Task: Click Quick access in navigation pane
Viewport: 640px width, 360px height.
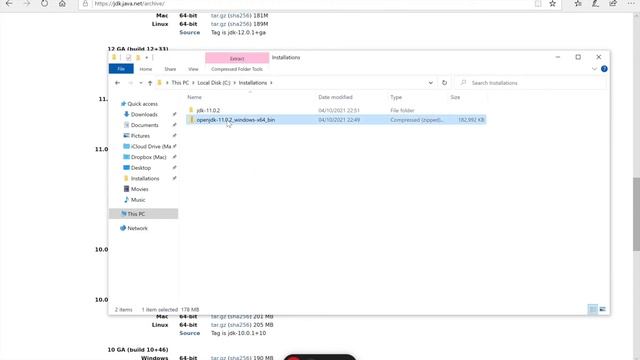Action: [x=142, y=104]
